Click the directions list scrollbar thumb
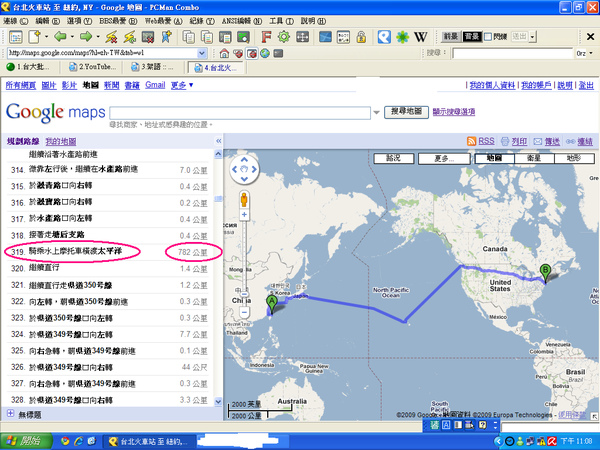The image size is (600, 450). pyautogui.click(x=218, y=199)
